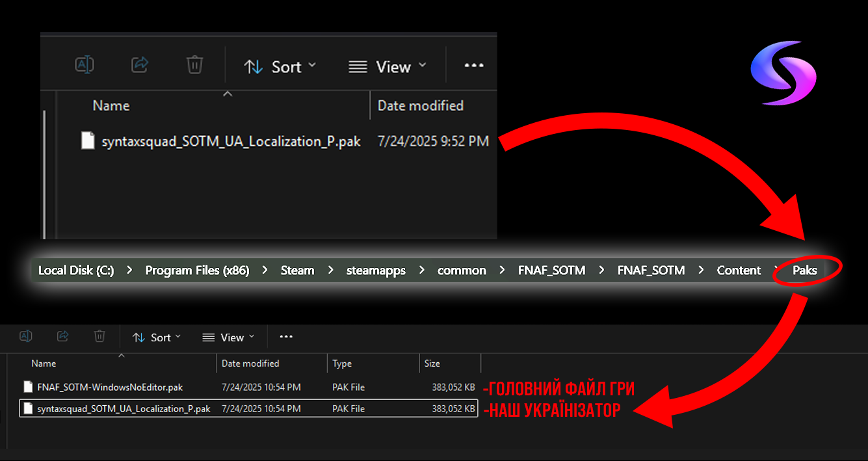The height and width of the screenshot is (461, 868).
Task: Sort by the Name column in the upper window
Action: (x=111, y=106)
